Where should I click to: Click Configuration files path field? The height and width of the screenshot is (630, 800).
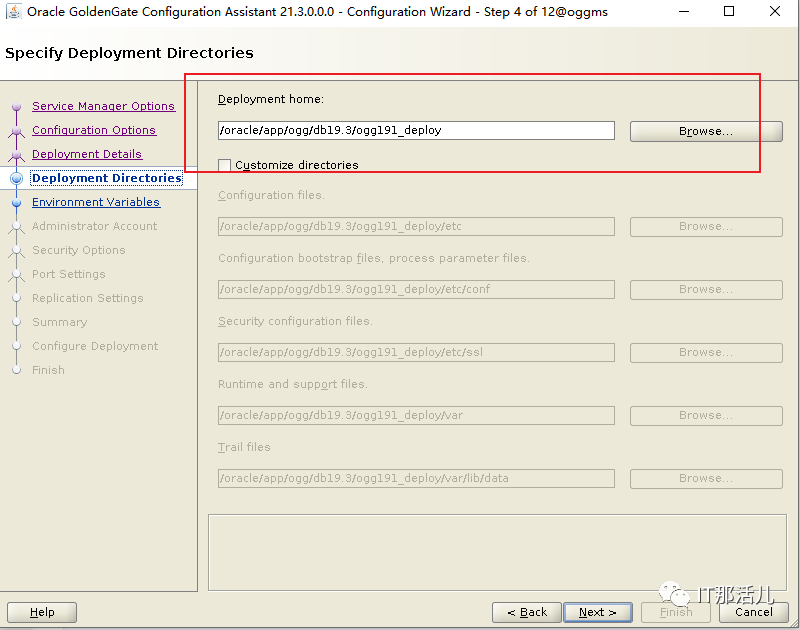[416, 226]
